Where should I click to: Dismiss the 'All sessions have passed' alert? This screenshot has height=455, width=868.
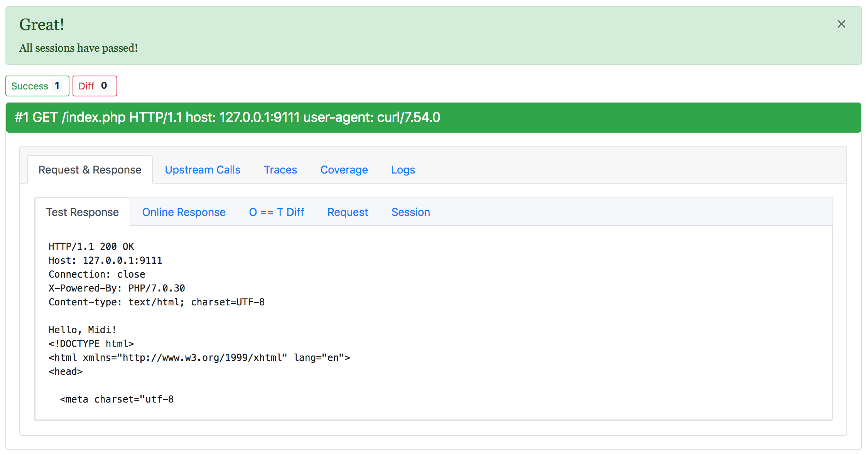coord(841,24)
